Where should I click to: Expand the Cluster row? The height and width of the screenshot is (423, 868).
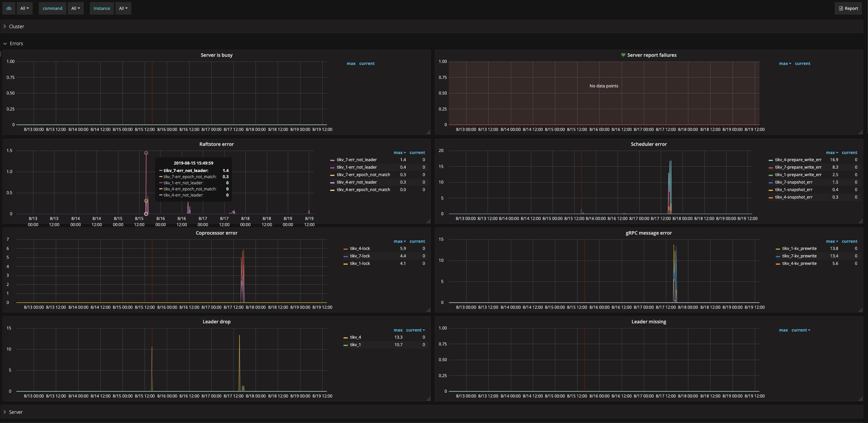[x=16, y=27]
